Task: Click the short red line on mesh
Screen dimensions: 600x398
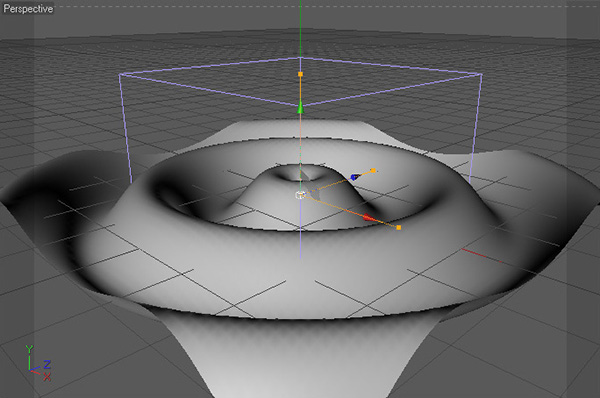Action: click(482, 256)
